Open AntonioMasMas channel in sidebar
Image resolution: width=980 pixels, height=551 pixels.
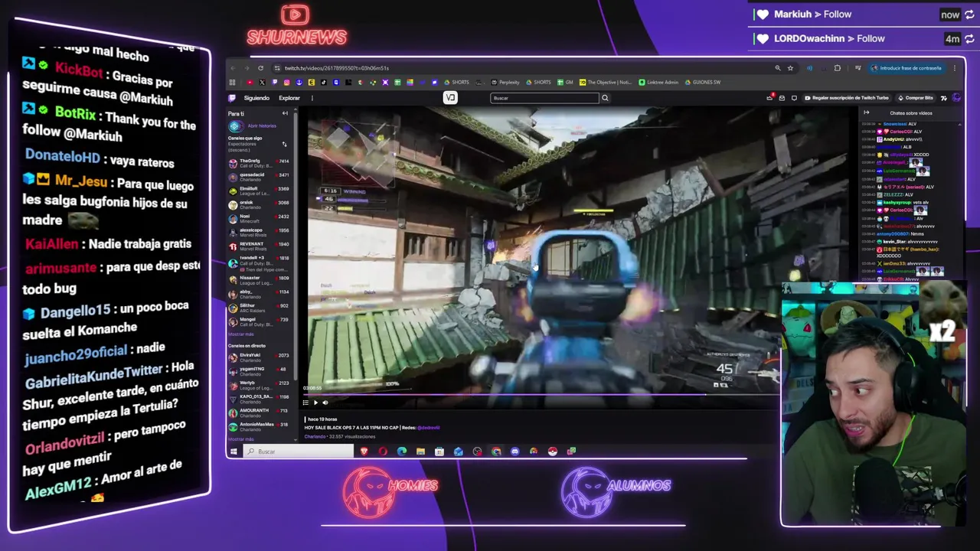click(x=259, y=426)
